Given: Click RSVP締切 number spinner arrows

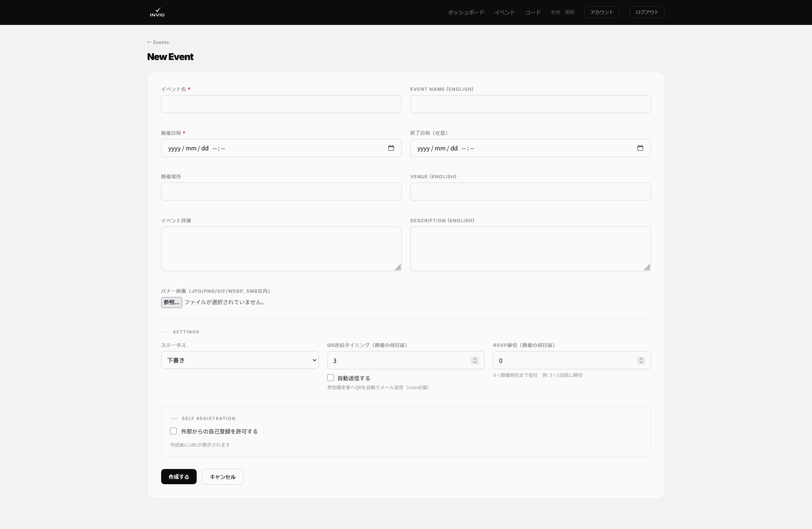Looking at the screenshot, I should [641, 360].
